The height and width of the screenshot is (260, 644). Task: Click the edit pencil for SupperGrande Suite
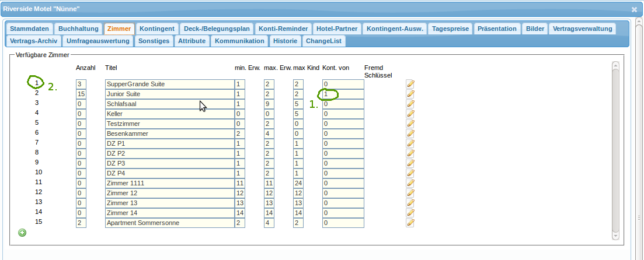tap(410, 84)
